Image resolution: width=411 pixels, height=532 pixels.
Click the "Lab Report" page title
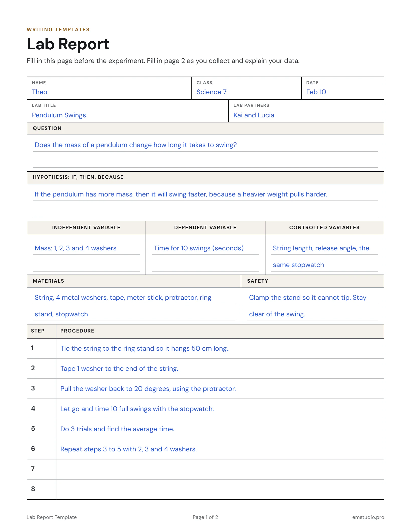pos(68,44)
